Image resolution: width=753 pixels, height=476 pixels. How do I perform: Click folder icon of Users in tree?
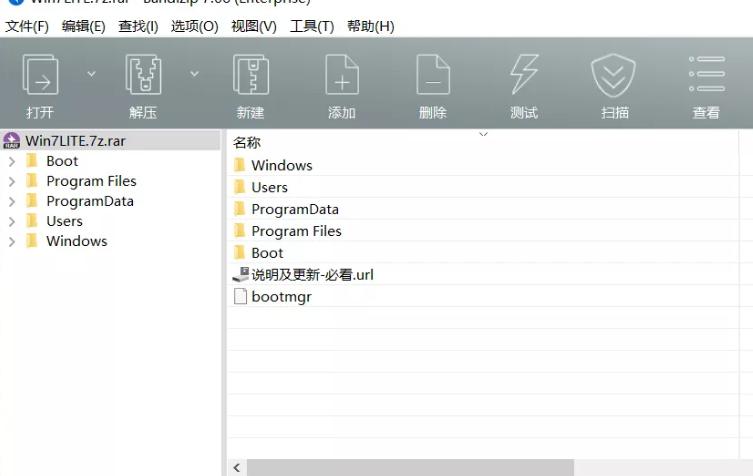click(x=32, y=220)
